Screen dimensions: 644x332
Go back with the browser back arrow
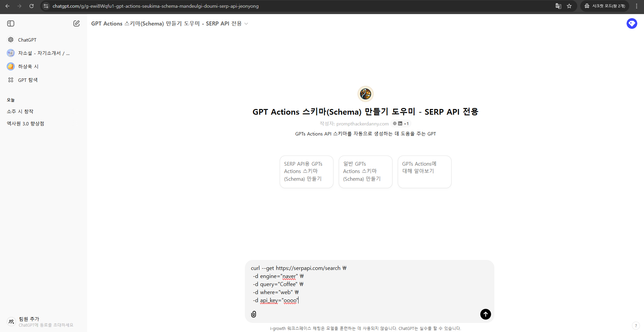[x=7, y=6]
